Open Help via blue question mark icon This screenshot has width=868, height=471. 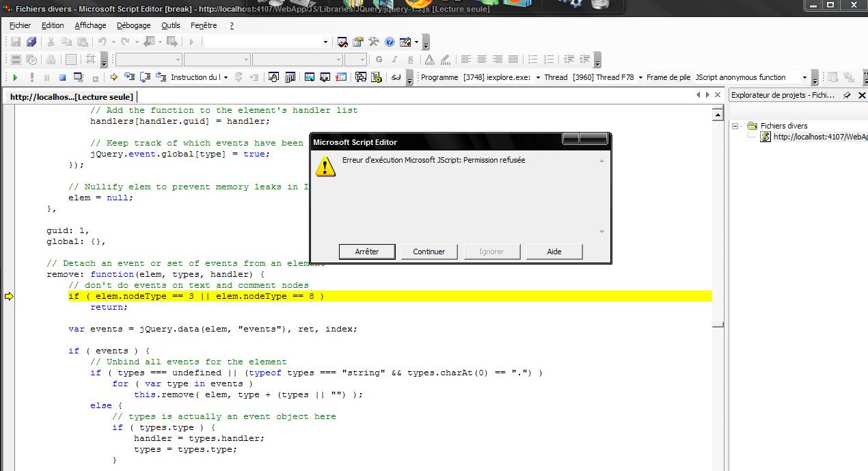point(390,42)
